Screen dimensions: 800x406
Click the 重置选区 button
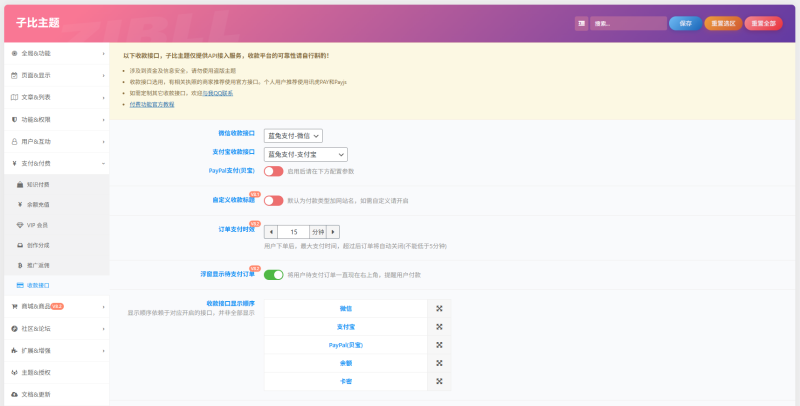pos(723,23)
